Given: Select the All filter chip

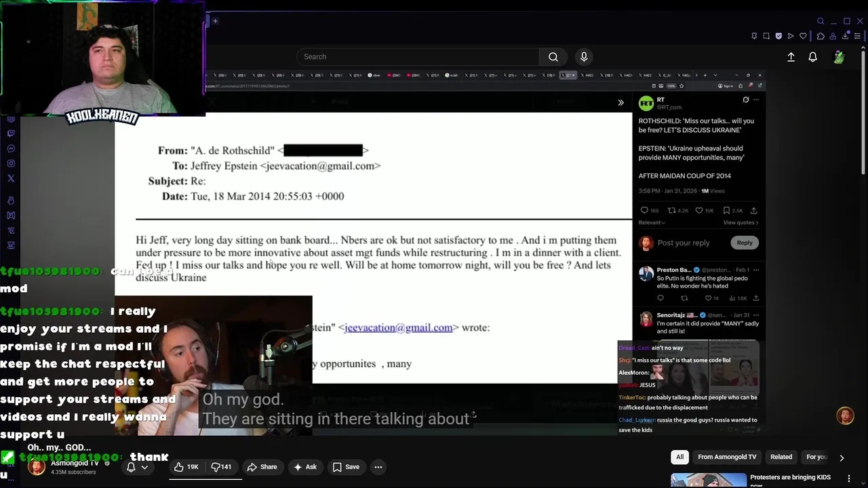Looking at the screenshot, I should 679,457.
